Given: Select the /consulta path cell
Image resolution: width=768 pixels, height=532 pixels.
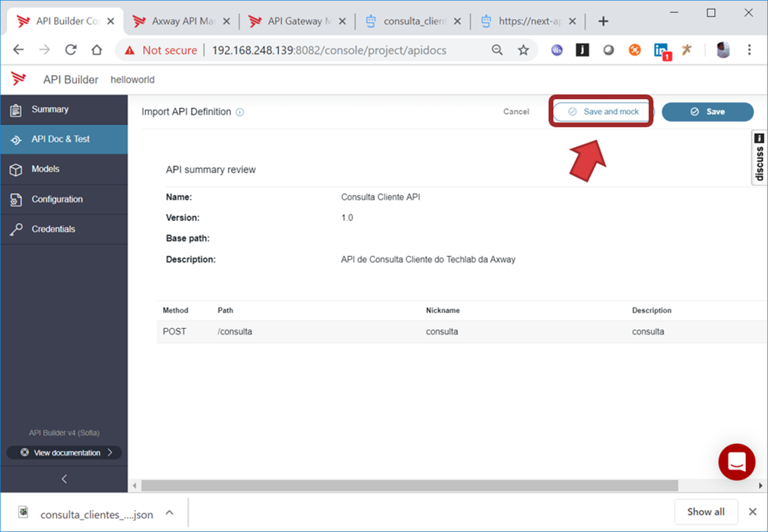Looking at the screenshot, I should 235,331.
